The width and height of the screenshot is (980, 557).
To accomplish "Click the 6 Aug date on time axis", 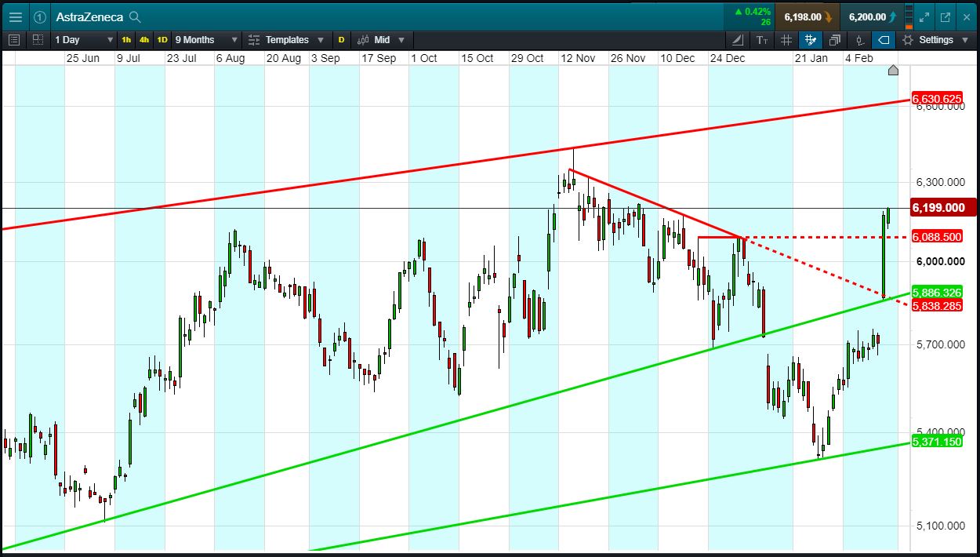I will (230, 58).
